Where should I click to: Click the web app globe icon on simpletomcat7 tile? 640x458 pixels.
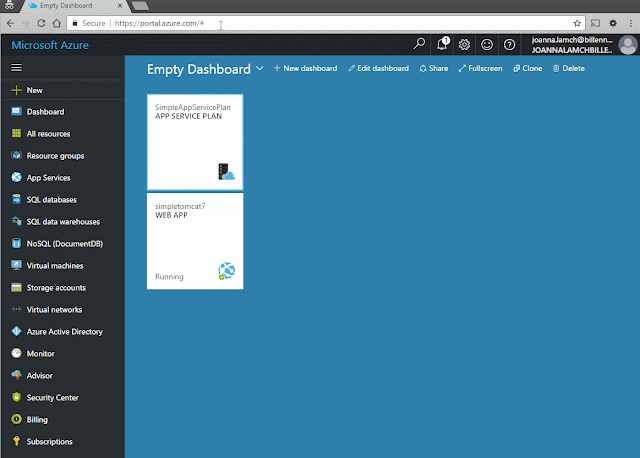[x=227, y=271]
